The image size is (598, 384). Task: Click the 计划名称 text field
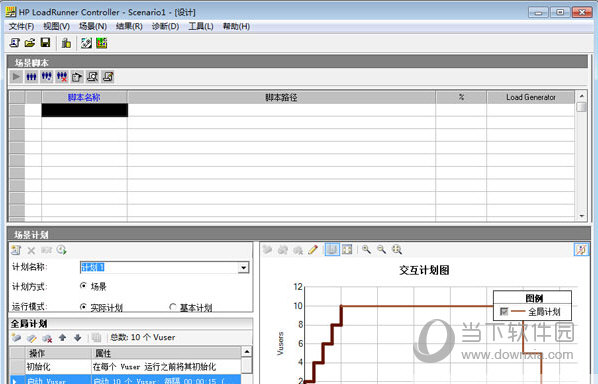pyautogui.click(x=159, y=267)
